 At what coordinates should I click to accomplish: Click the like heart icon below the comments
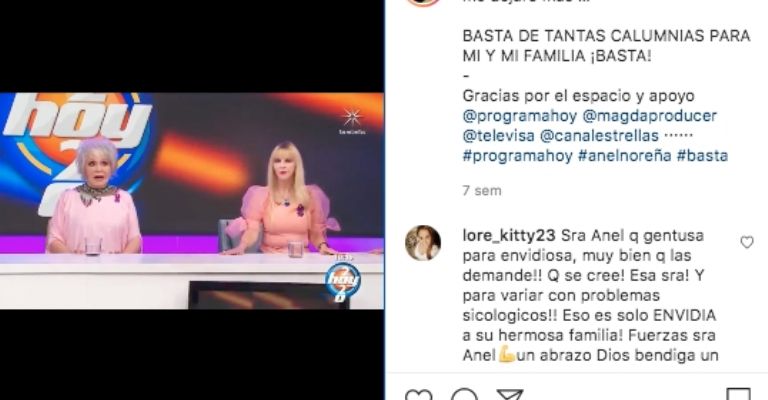pos(418,394)
